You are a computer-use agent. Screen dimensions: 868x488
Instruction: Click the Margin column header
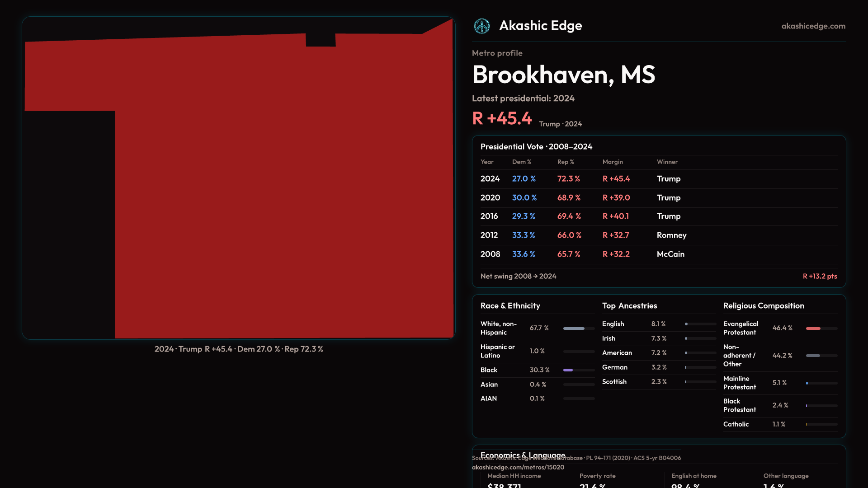coord(612,162)
